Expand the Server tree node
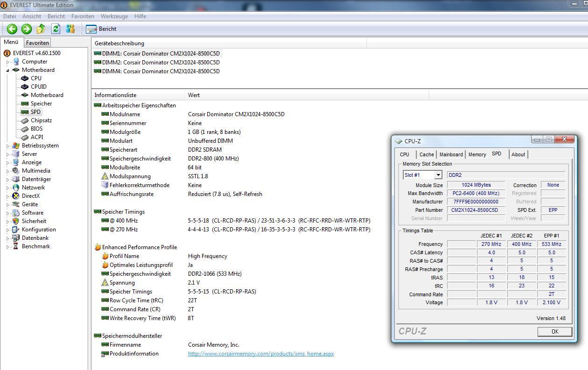588x370 pixels. [x=7, y=154]
